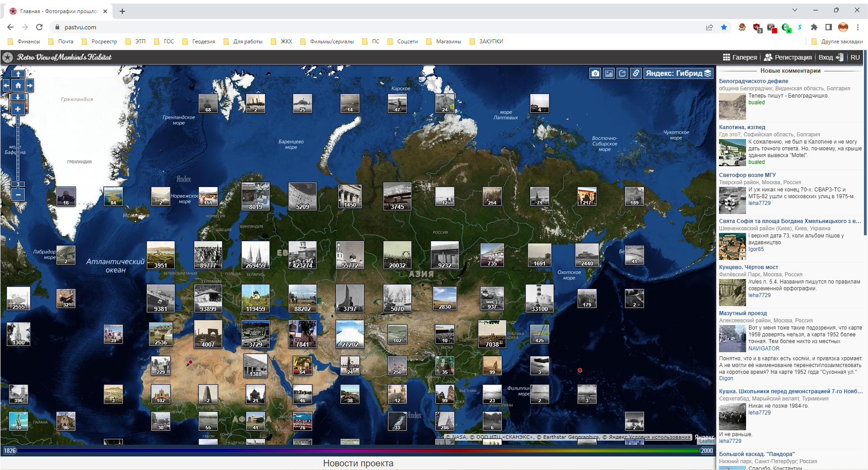This screenshot has width=868, height=470.
Task: Pan the map right with arrow button
Action: pos(30,85)
